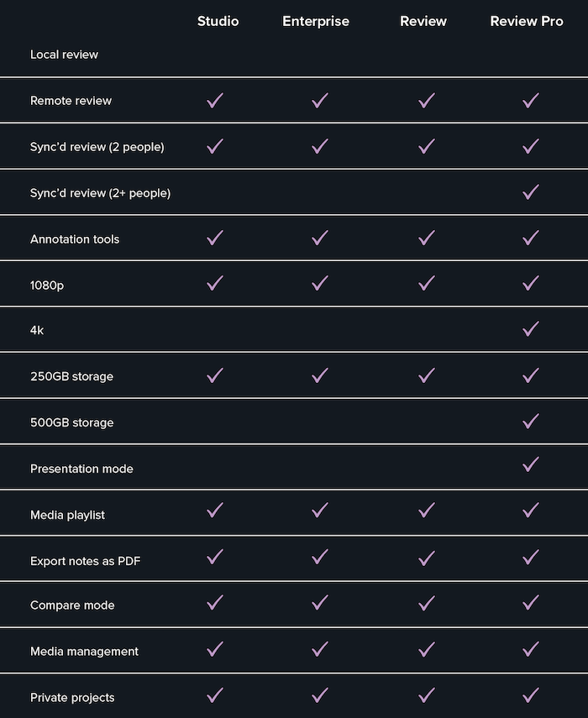Screen dimensions: 588x718
Task: Click Enterprise checkmark for Annotation tools
Action: pyautogui.click(x=320, y=238)
